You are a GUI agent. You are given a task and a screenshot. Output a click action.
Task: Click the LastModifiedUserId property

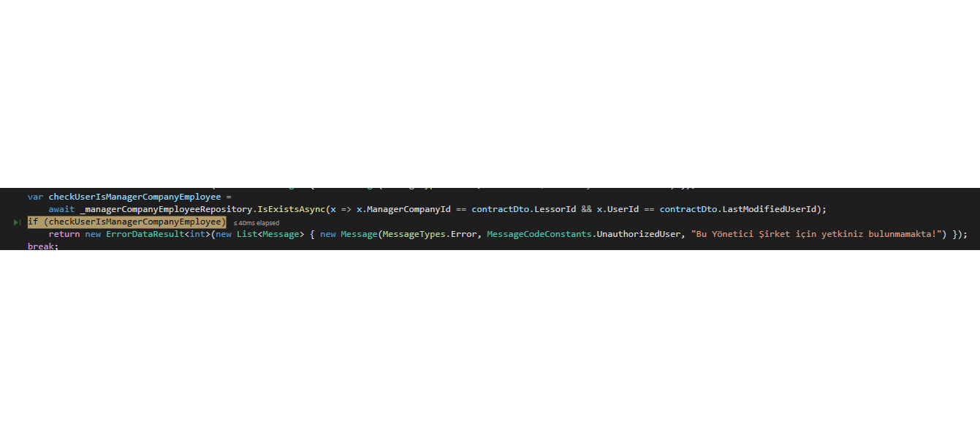click(x=769, y=209)
